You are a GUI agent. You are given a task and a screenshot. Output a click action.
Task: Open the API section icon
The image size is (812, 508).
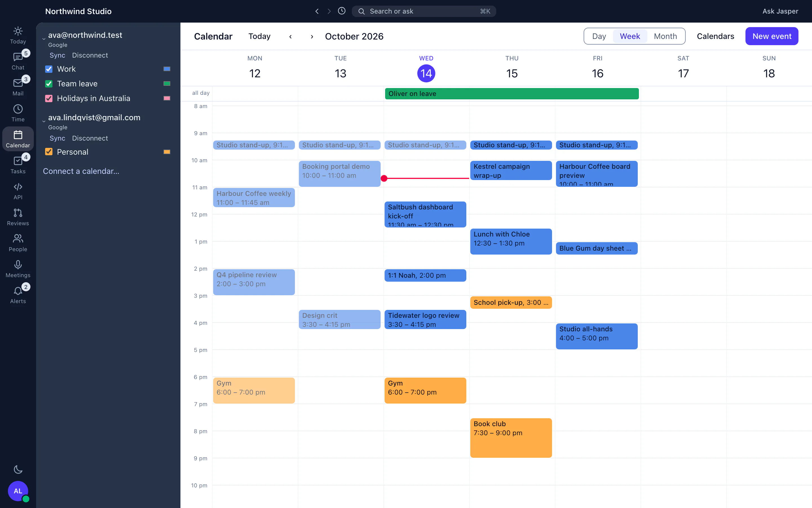pos(18,191)
